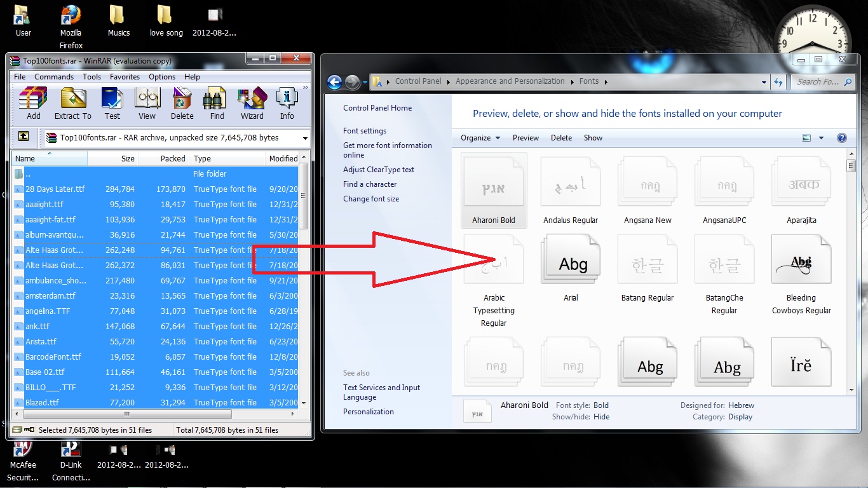Click Preview in Fonts toolbar
Viewport: 868px width, 488px height.
[526, 138]
